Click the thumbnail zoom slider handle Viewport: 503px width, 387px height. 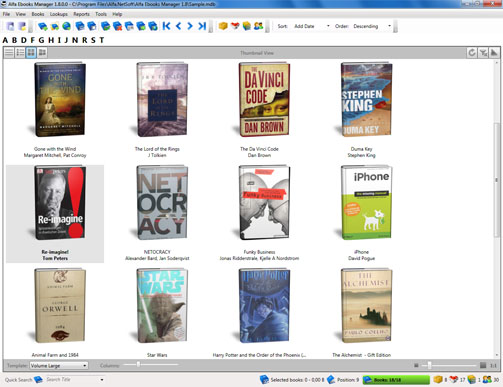tap(429, 365)
